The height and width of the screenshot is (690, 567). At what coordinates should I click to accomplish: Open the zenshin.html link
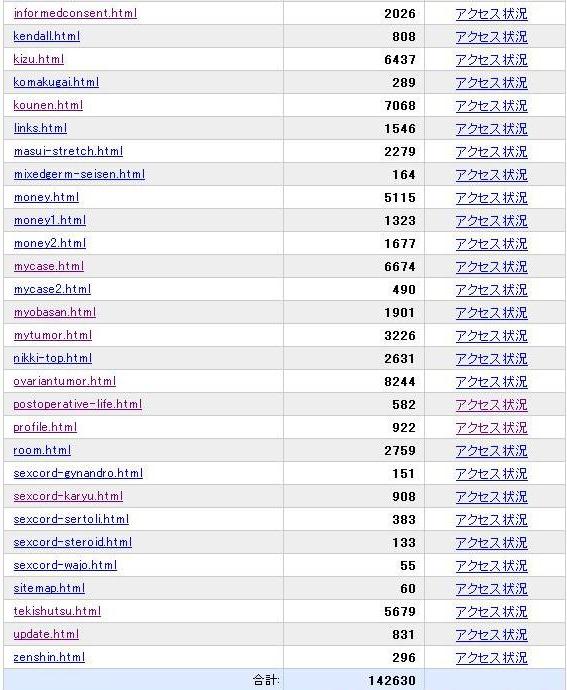(x=49, y=657)
